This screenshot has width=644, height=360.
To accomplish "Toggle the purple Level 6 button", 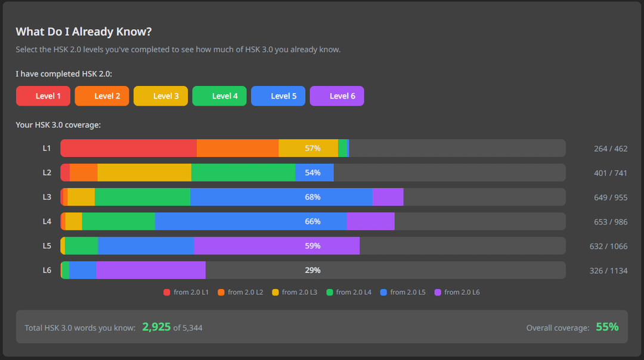I will pos(337,96).
